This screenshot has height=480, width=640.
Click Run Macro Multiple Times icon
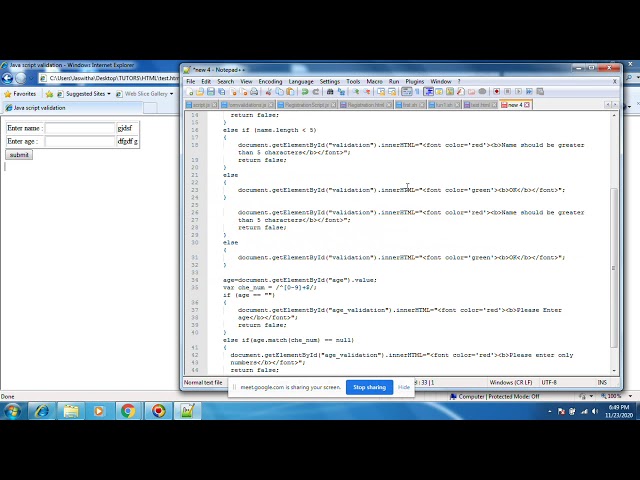[529, 91]
